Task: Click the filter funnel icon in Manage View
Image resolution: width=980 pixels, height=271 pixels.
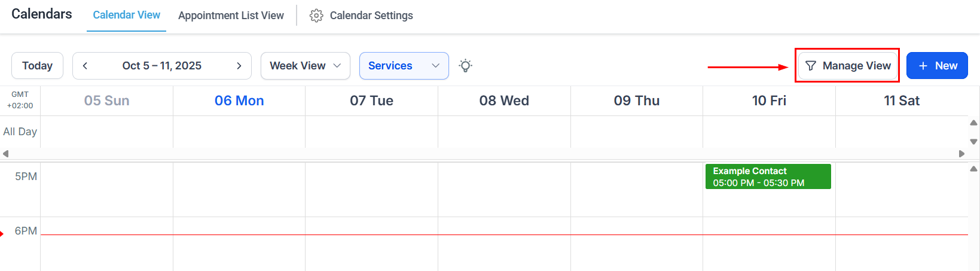Action: pos(811,66)
